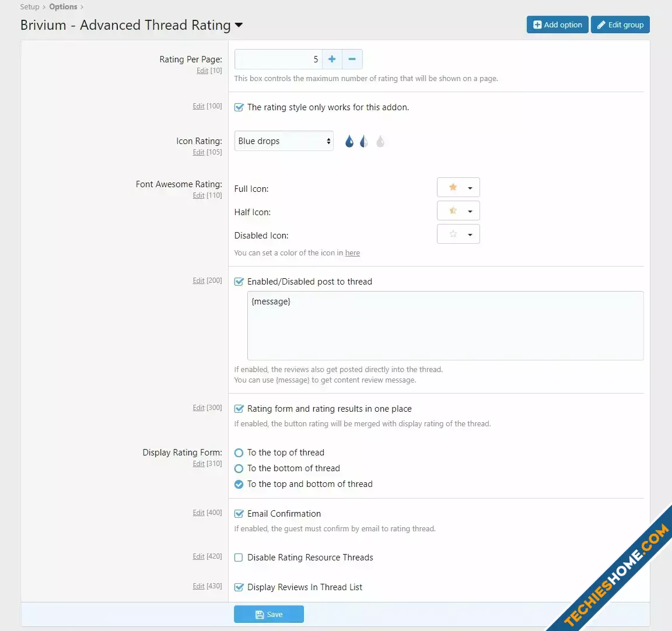672x631 pixels.
Task: Open Edit link for option [300]
Action: 198,408
